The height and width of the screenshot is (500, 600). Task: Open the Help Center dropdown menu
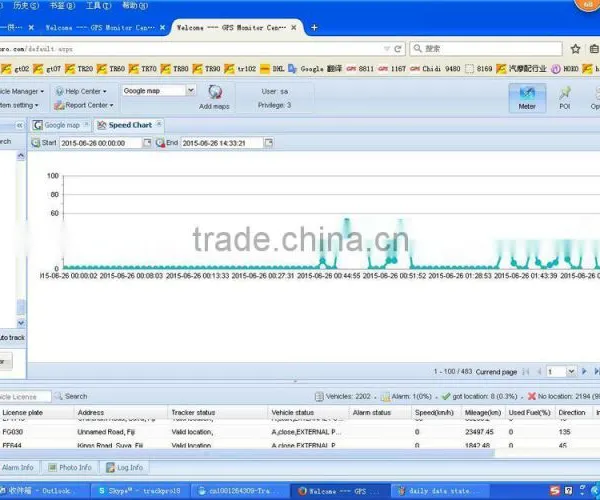[x=81, y=91]
